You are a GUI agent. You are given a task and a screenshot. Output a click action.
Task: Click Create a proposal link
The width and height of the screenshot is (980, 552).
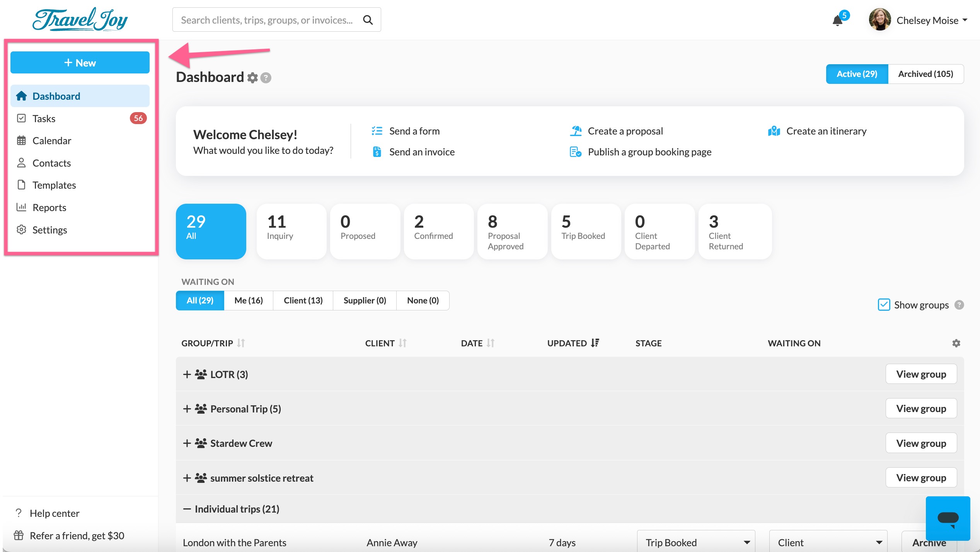(x=625, y=131)
